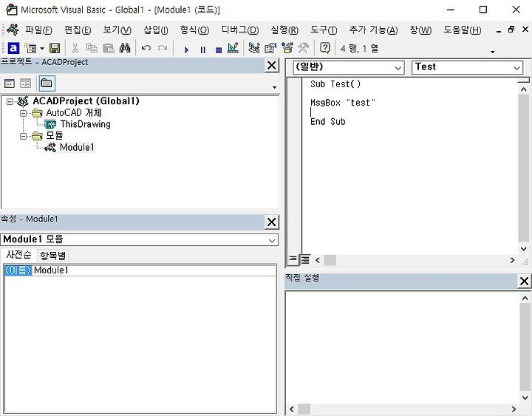The height and width of the screenshot is (416, 532).
Task: Click code window scroll down arrow
Action: pos(524,249)
